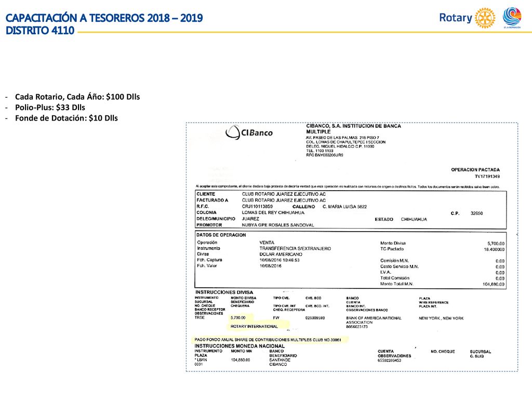Click "LOMAS DEL REY CHIHUAHUA" colonia value
The height and width of the screenshot is (399, 532).
(x=273, y=212)
